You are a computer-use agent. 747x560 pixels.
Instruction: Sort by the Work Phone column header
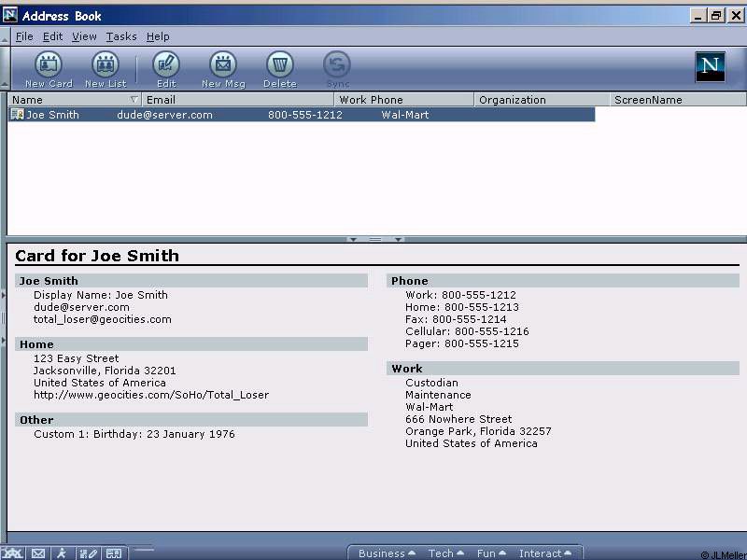[x=404, y=100]
